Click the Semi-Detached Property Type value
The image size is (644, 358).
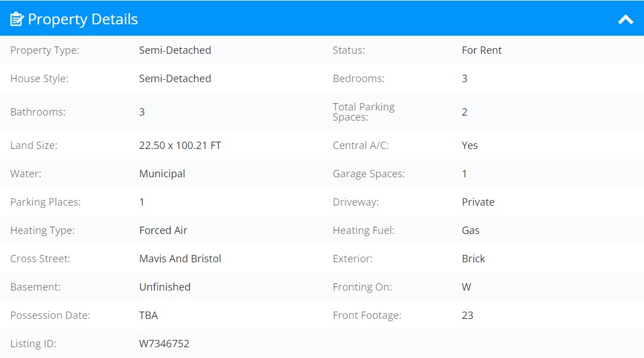175,50
